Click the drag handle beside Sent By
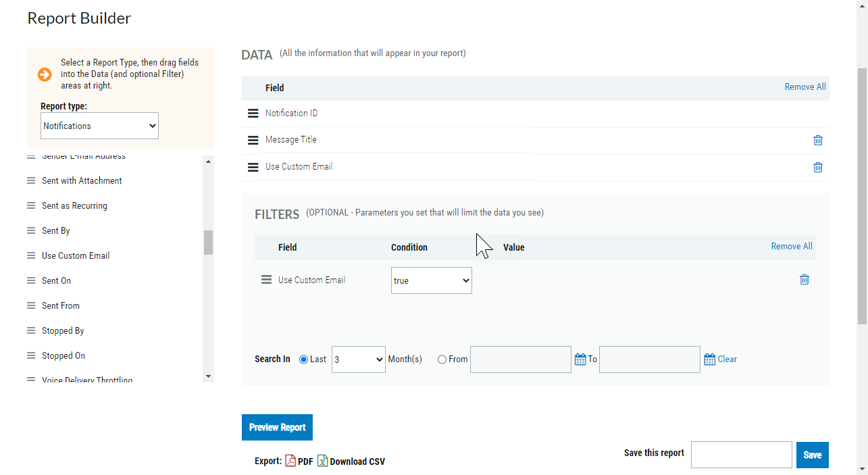 pos(31,230)
